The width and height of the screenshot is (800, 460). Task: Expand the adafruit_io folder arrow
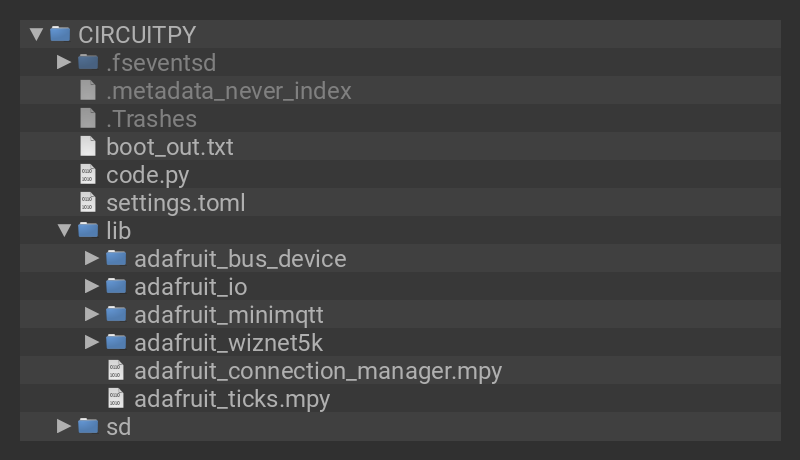93,286
